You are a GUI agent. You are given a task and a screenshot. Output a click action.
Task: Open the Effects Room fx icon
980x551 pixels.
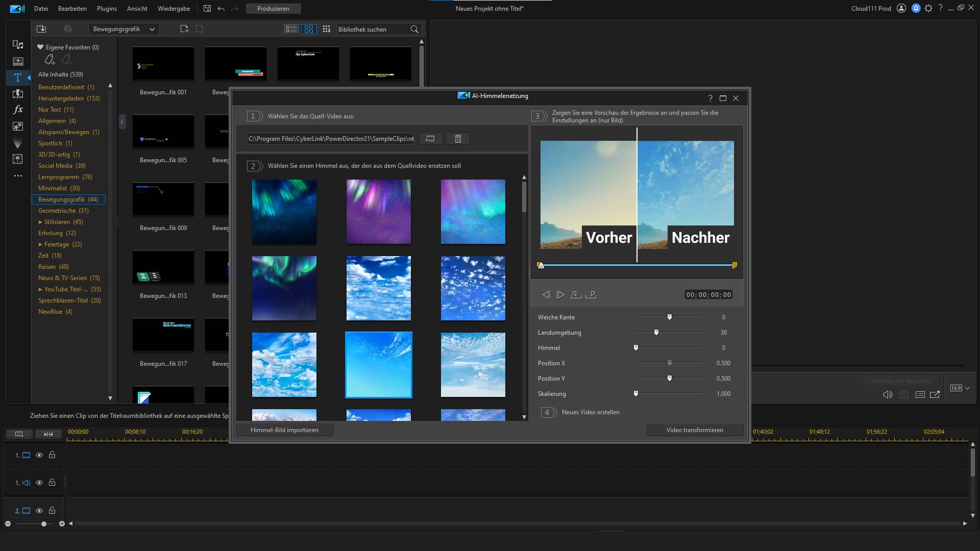pos(18,110)
